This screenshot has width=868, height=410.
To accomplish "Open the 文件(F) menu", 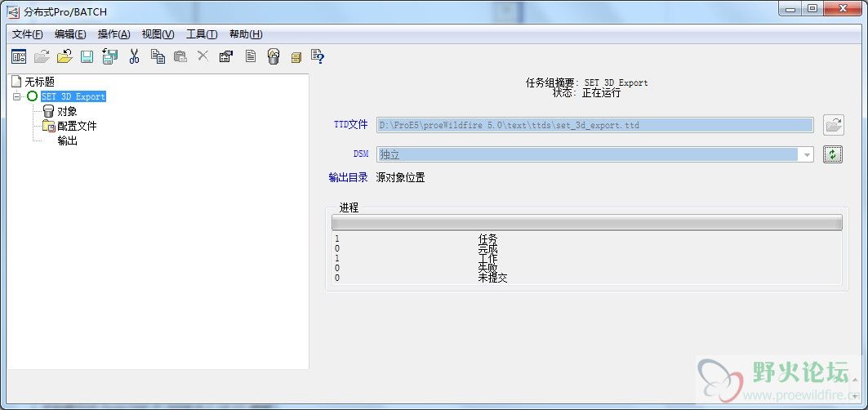I will coord(28,34).
